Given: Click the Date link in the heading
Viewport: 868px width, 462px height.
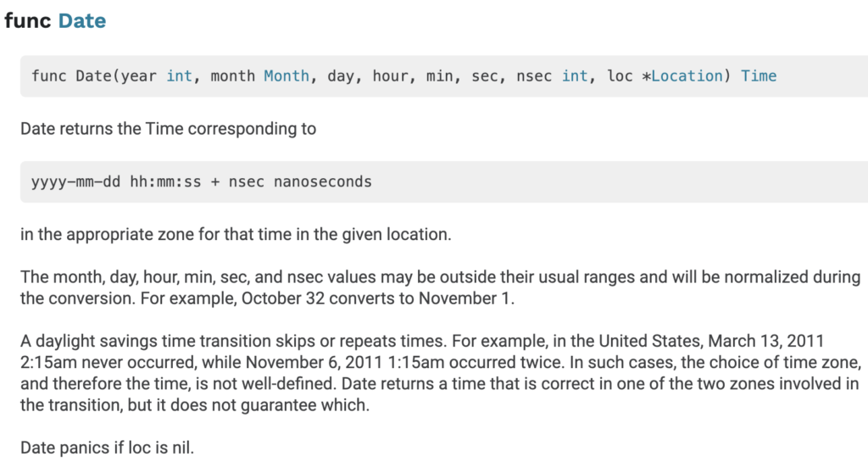Looking at the screenshot, I should pyautogui.click(x=82, y=21).
